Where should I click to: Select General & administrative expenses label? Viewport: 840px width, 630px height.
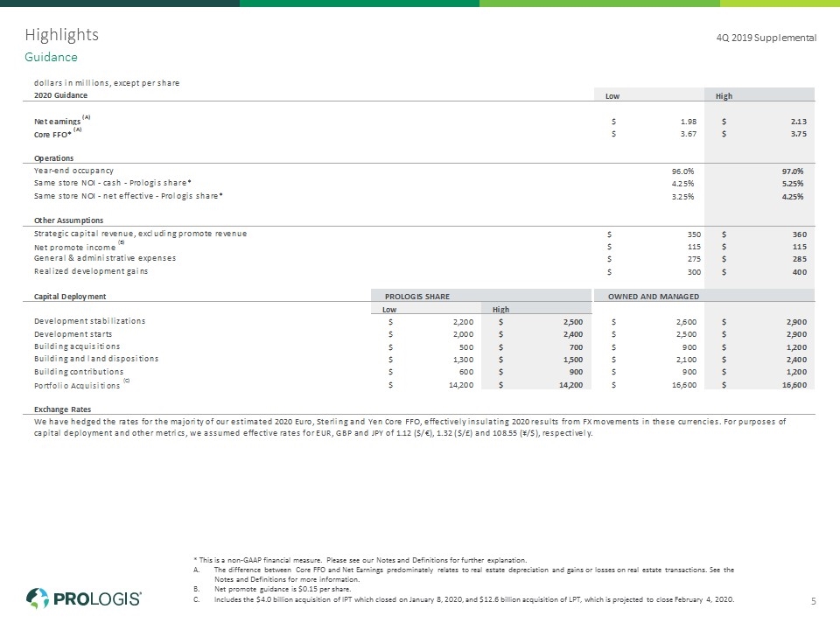pos(105,258)
